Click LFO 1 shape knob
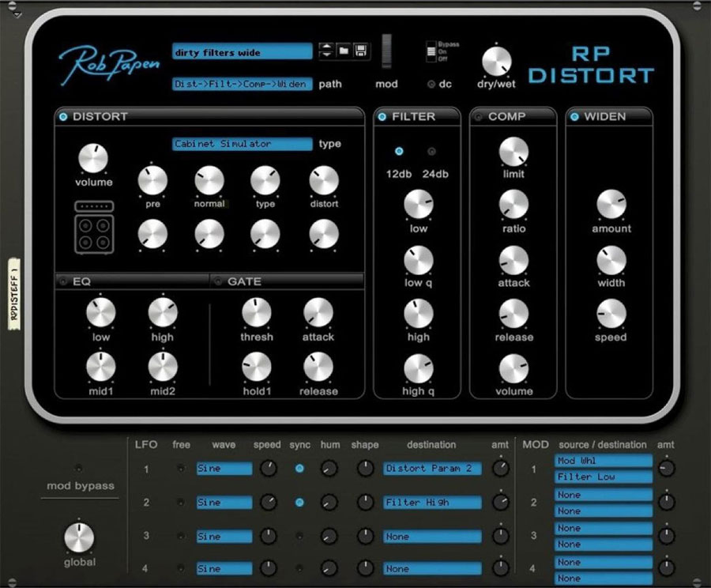This screenshot has width=711, height=588. [x=365, y=468]
